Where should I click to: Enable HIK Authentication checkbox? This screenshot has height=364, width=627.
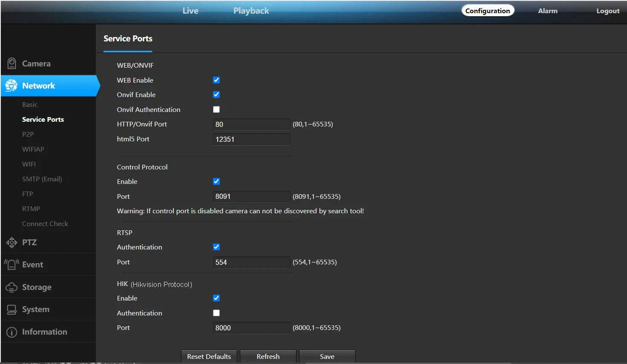216,313
